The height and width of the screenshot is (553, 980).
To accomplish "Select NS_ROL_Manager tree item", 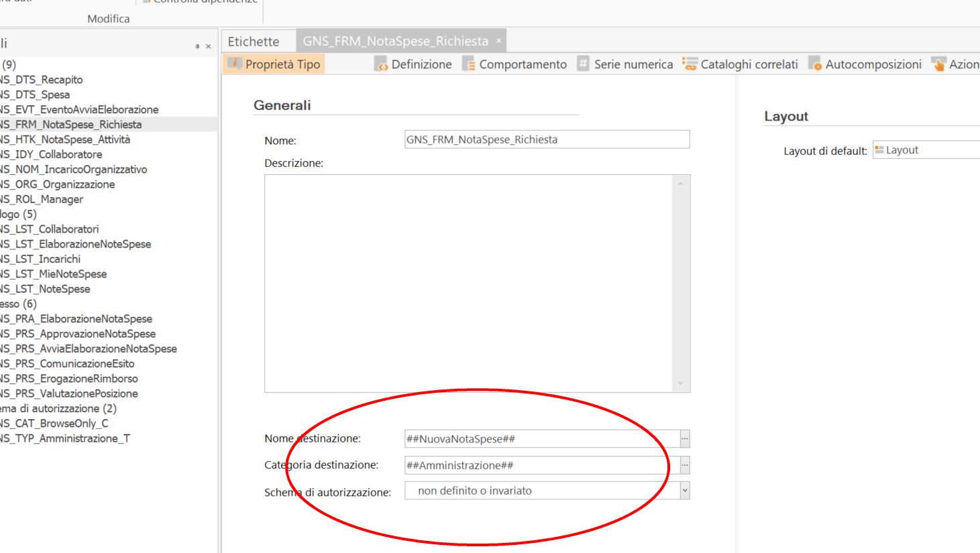I will (42, 199).
